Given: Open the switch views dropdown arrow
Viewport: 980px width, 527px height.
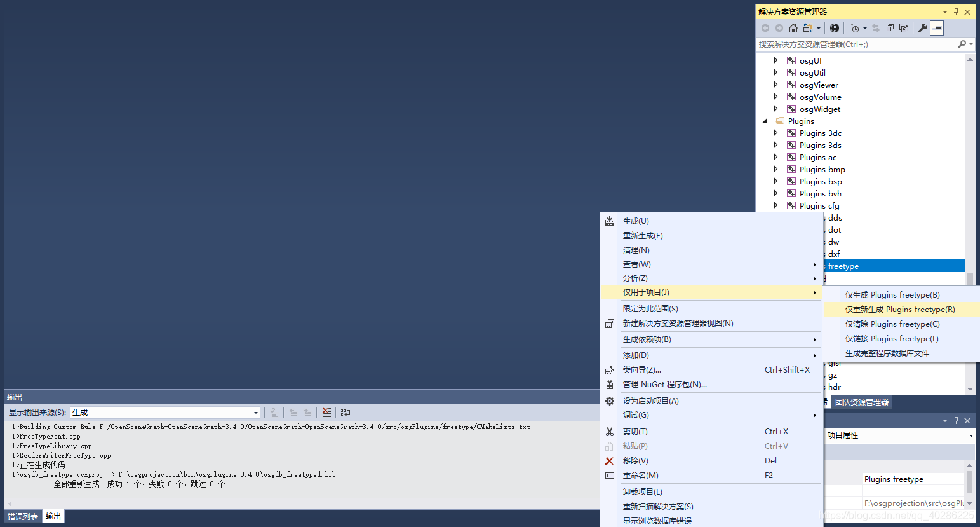Looking at the screenshot, I should (819, 28).
